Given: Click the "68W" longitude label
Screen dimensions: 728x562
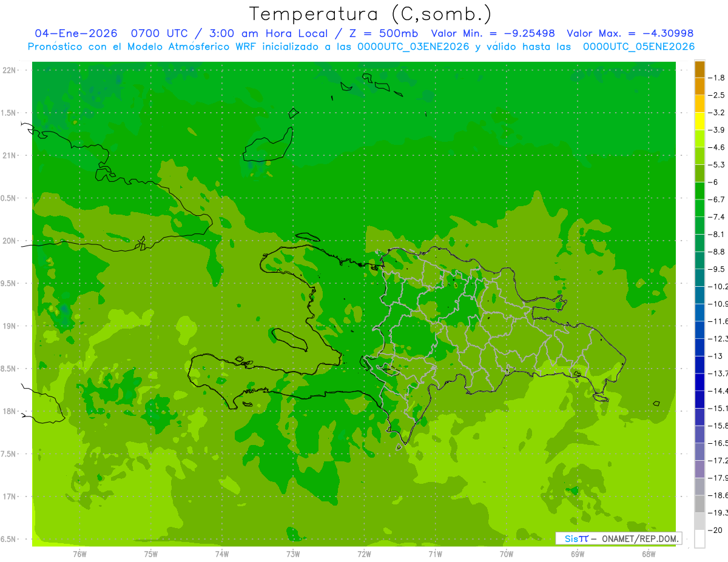Looking at the screenshot, I should pyautogui.click(x=649, y=554).
